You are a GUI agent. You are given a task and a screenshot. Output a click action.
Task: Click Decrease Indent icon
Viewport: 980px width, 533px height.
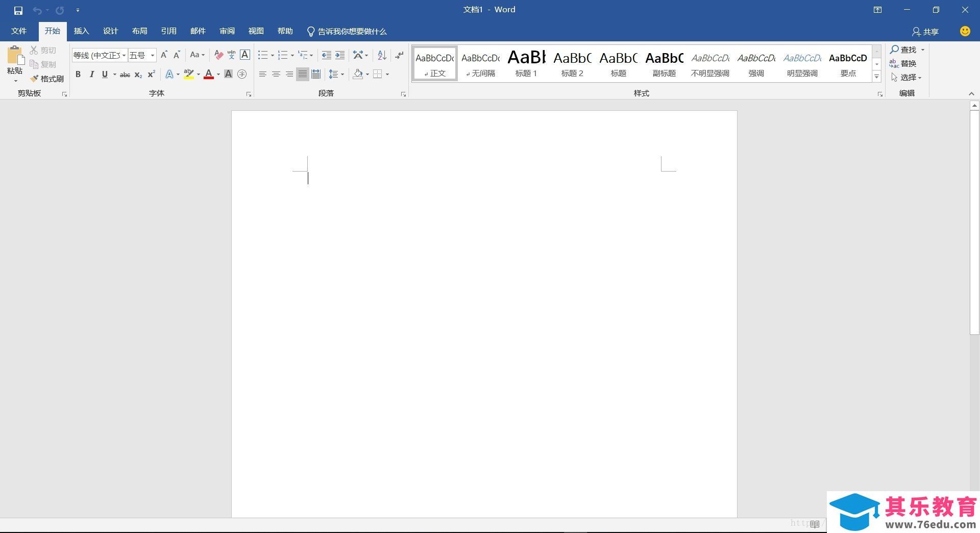[327, 55]
